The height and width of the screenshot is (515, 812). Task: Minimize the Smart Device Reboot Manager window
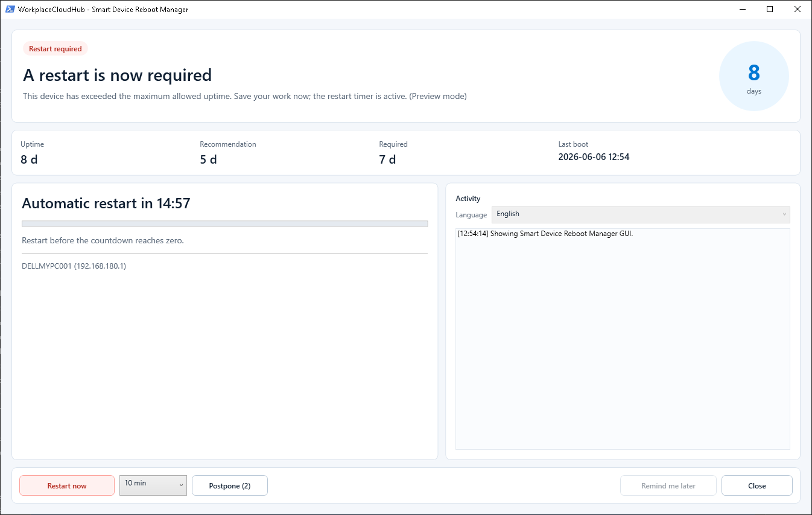pyautogui.click(x=742, y=9)
